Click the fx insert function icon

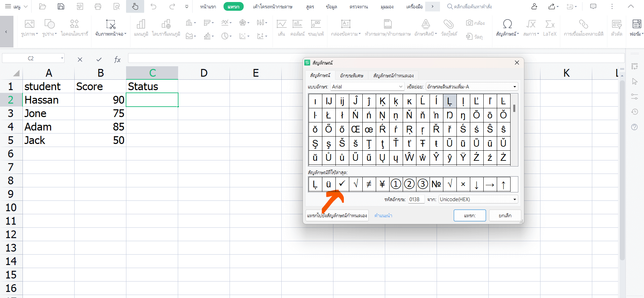point(117,60)
